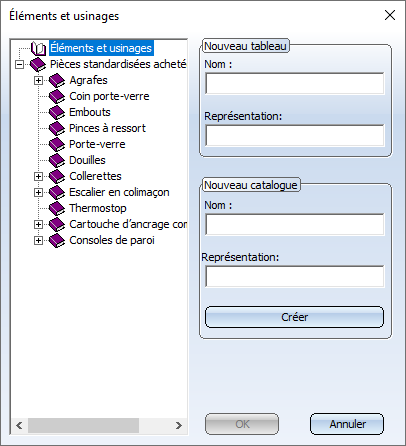Expand Escalier en colimaçon node
The height and width of the screenshot is (446, 406).
[x=38, y=192]
